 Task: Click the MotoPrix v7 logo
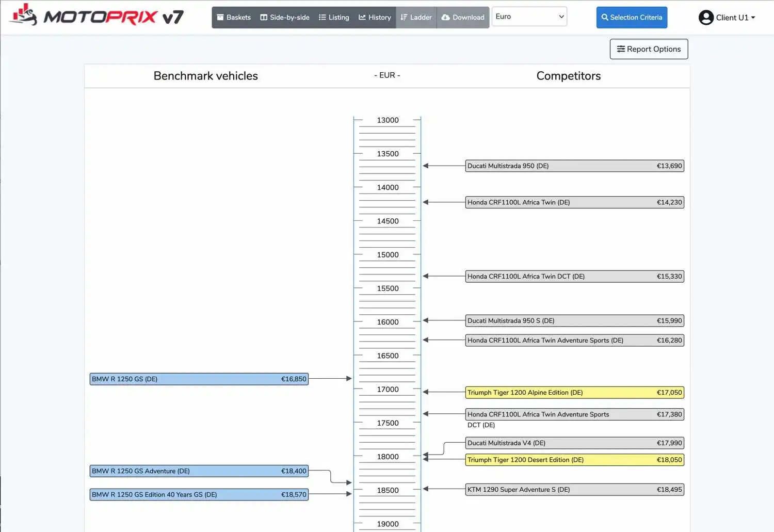coord(96,15)
